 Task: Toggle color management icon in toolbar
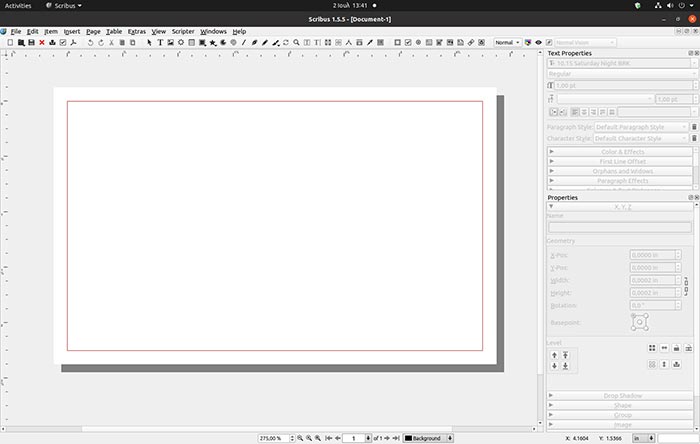pos(528,42)
